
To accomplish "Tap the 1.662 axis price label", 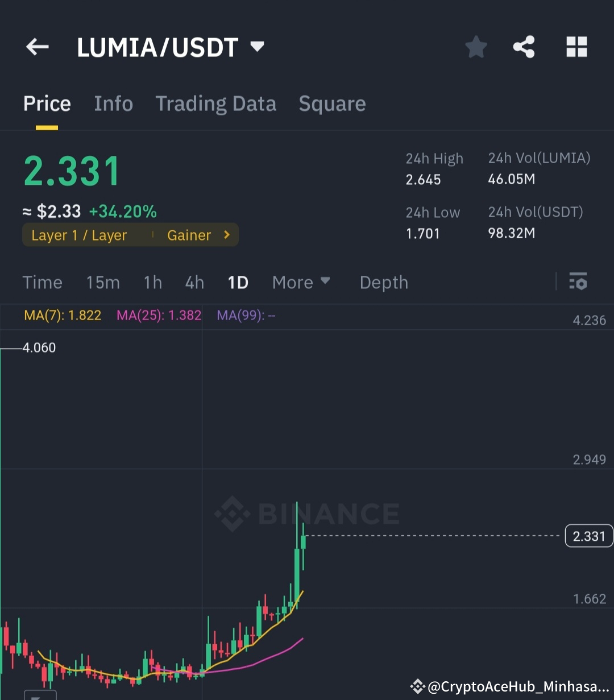I will (590, 599).
